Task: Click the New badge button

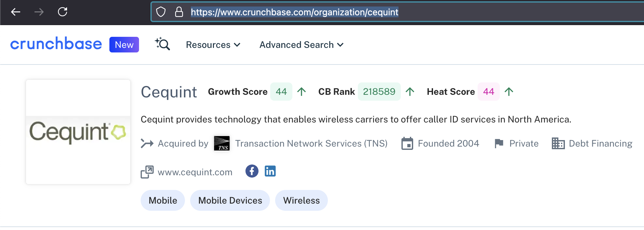Action: (124, 45)
